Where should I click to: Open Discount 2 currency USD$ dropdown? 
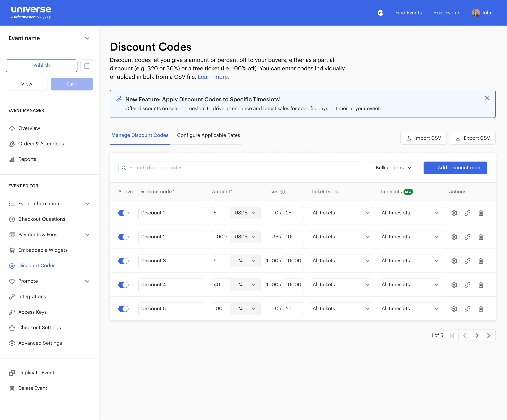[245, 237]
